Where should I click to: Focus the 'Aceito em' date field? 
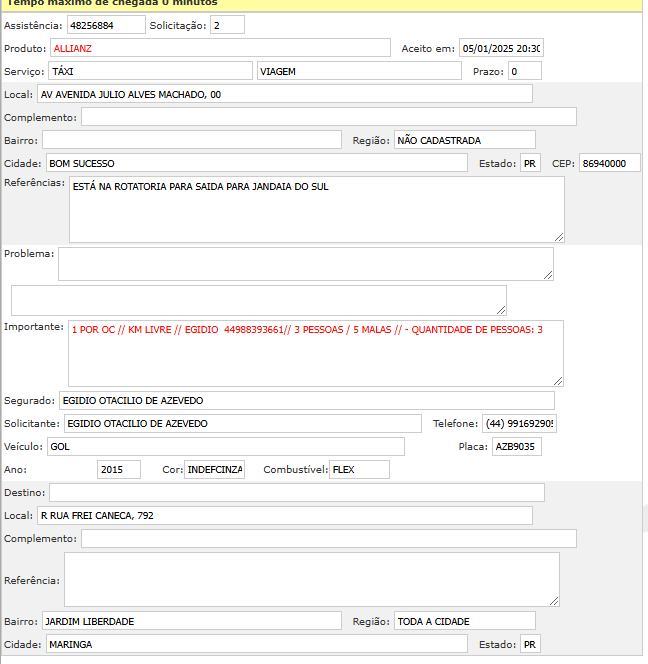coord(501,48)
